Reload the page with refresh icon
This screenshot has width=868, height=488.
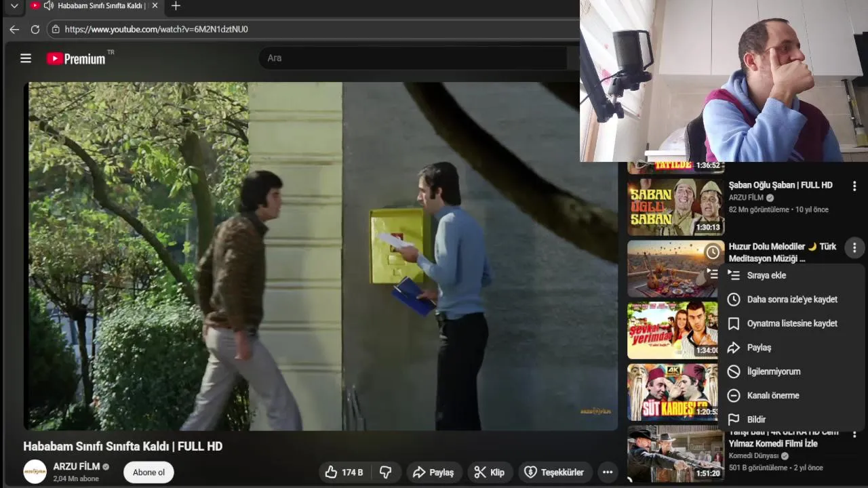click(35, 29)
